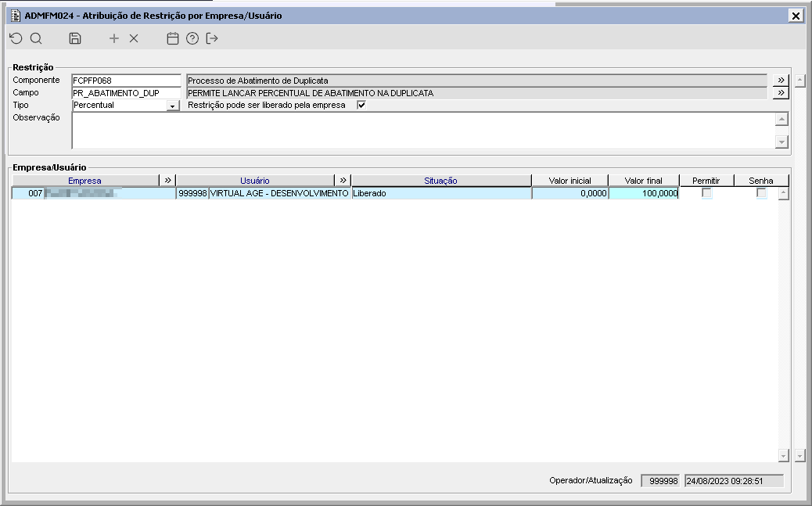Viewport: 812px width, 506px height.
Task: Open the help question mark icon
Action: pyautogui.click(x=192, y=38)
